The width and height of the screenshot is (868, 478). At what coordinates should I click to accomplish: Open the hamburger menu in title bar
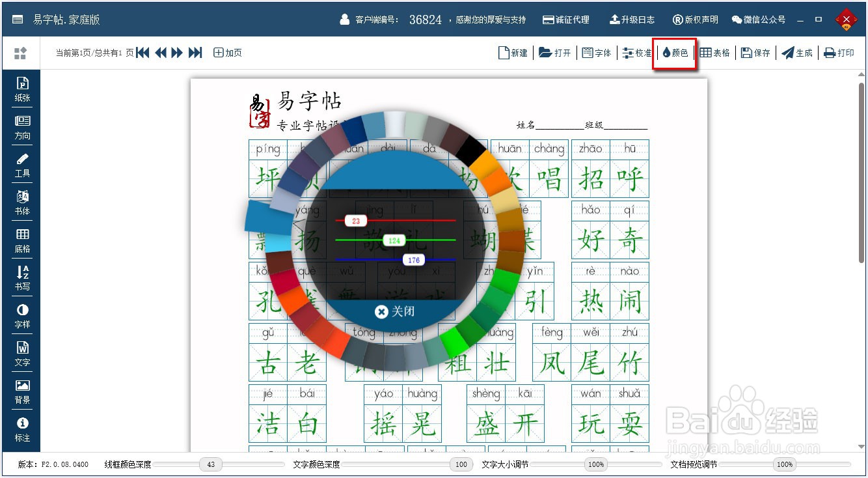pos(18,20)
